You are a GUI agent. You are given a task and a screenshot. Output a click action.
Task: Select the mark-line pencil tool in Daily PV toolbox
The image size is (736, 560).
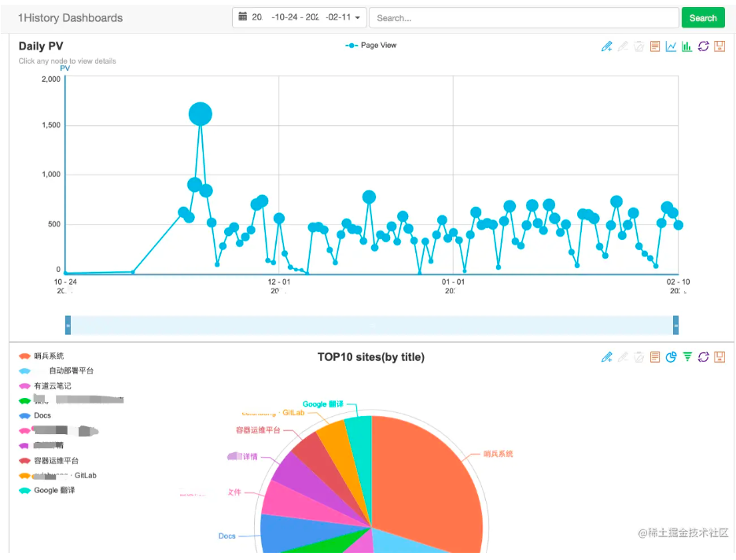coord(606,46)
